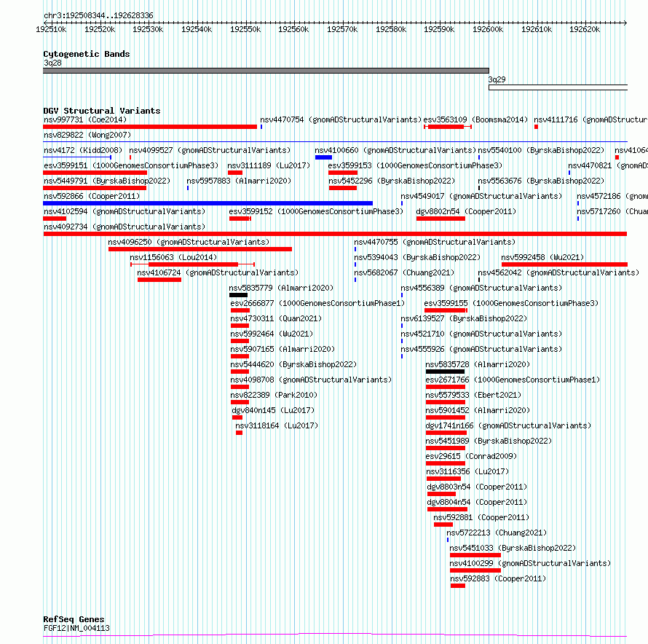The width and height of the screenshot is (648, 644).
Task: Click nsv5992458 (Wu2021) label
Action: click(x=542, y=257)
